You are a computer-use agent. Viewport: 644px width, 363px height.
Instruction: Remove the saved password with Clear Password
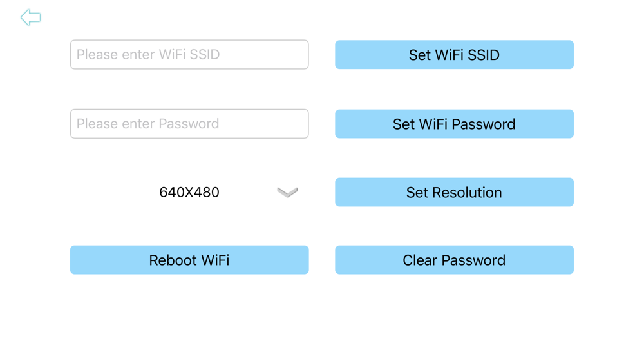point(454,260)
